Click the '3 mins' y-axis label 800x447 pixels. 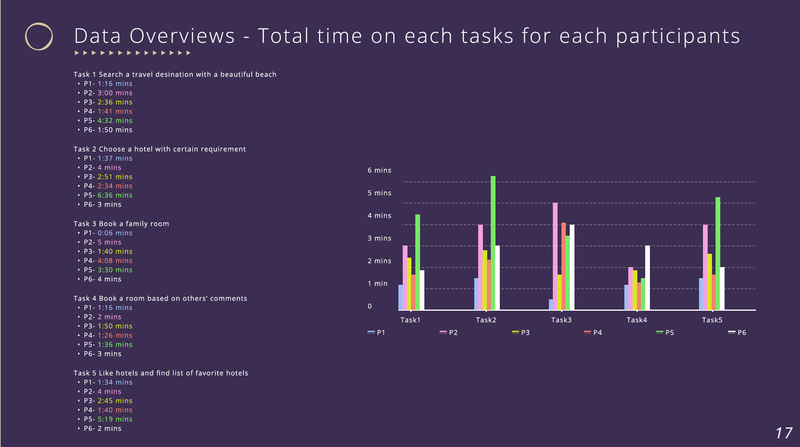click(x=379, y=238)
